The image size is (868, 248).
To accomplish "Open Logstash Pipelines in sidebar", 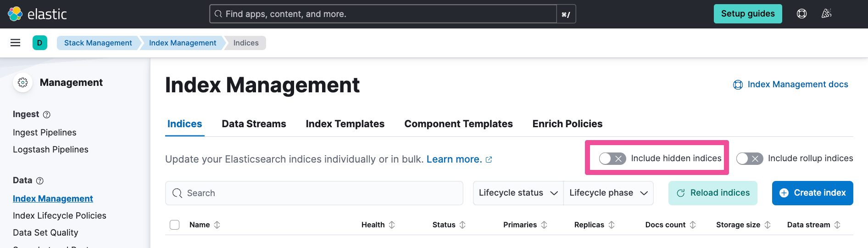I will point(50,150).
